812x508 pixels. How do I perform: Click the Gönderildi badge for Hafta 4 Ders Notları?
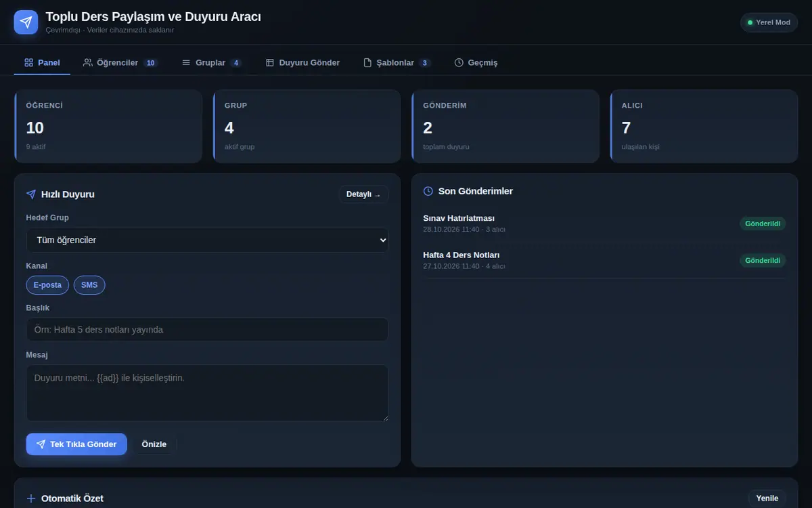(763, 260)
